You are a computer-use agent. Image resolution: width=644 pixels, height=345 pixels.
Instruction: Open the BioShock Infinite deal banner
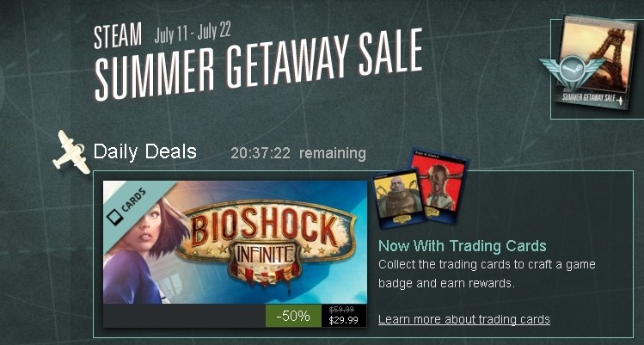[x=235, y=243]
